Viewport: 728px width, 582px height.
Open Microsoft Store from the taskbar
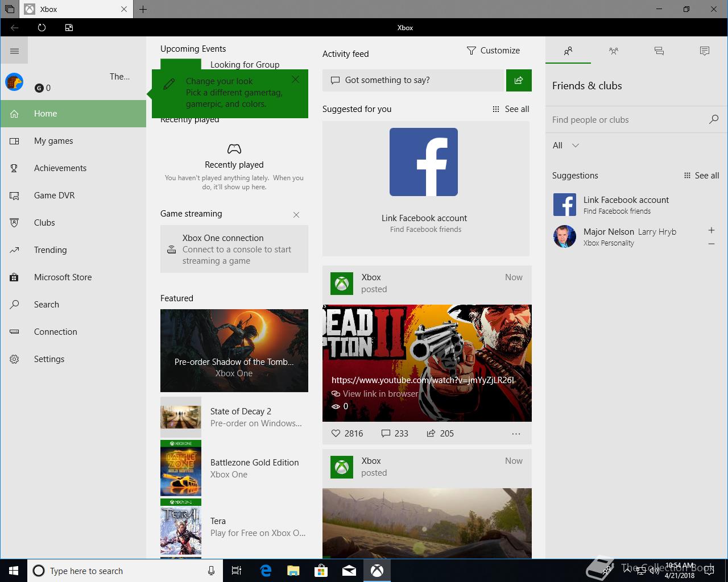pyautogui.click(x=321, y=571)
